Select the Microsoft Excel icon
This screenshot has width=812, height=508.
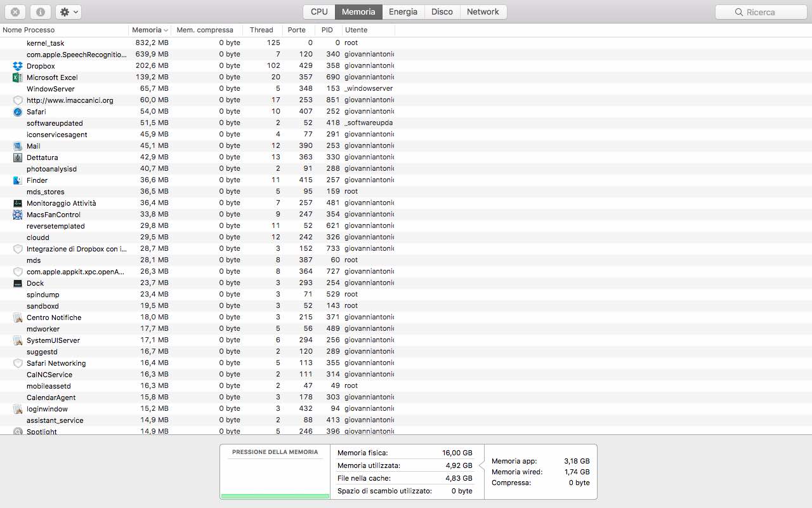pos(18,77)
